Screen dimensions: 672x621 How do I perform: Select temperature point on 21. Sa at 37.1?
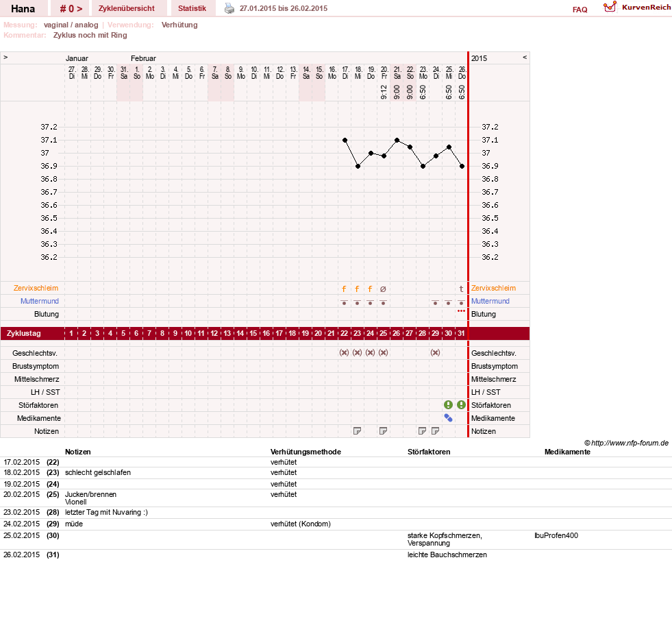[397, 141]
